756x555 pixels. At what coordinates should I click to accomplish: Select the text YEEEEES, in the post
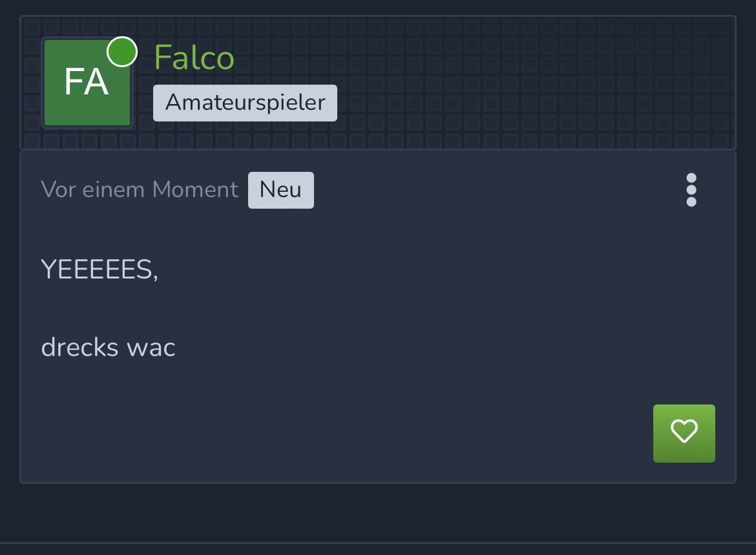point(100,269)
